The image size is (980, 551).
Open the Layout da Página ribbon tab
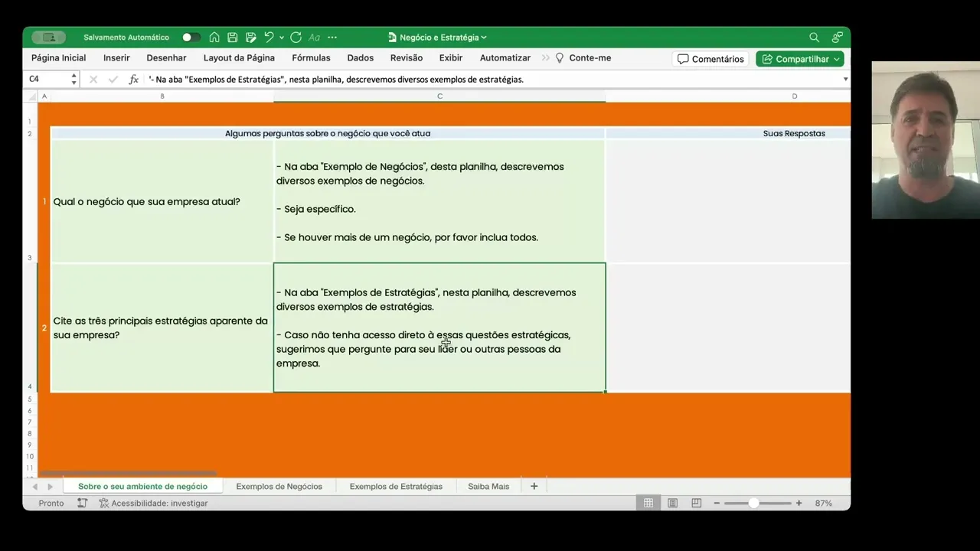pyautogui.click(x=239, y=58)
